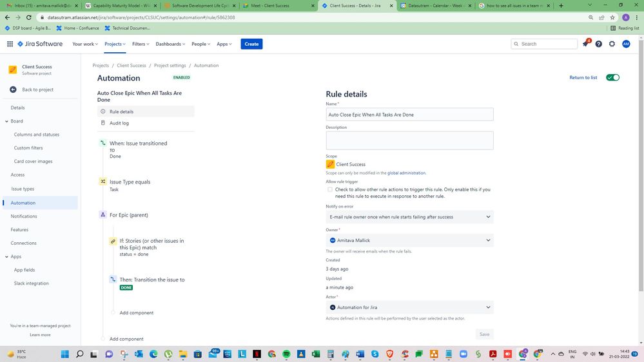Expand the Filters menu
The height and width of the screenshot is (362, 644).
pos(141,44)
